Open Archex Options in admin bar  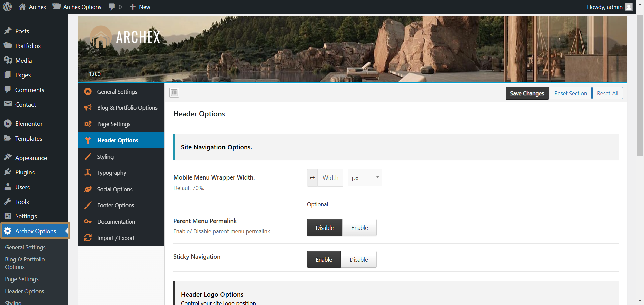77,7
